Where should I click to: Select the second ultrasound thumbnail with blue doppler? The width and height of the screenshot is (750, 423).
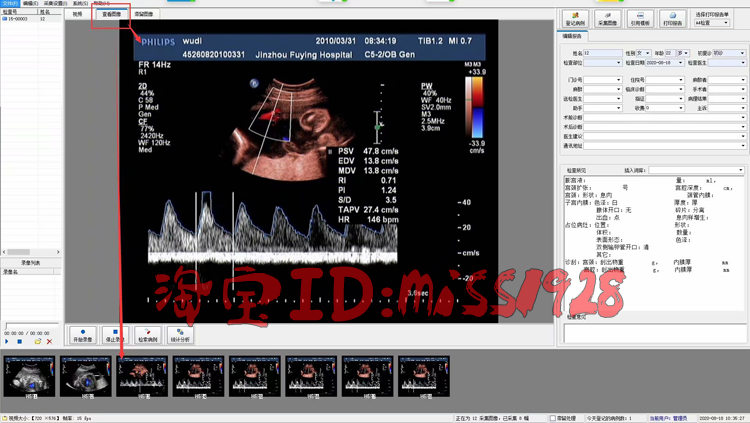click(86, 377)
